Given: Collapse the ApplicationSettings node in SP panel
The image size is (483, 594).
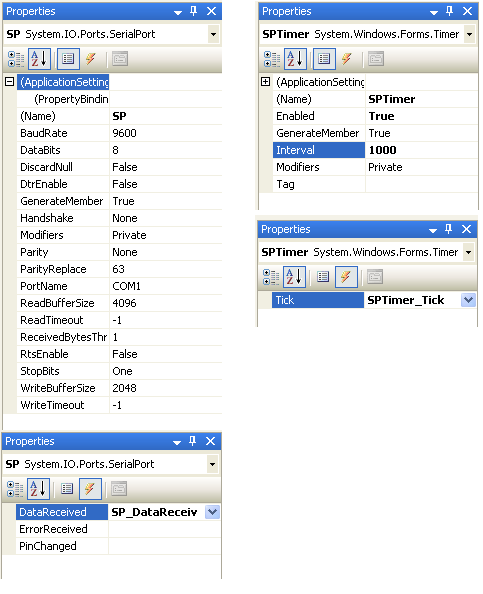Looking at the screenshot, I should coord(9,81).
